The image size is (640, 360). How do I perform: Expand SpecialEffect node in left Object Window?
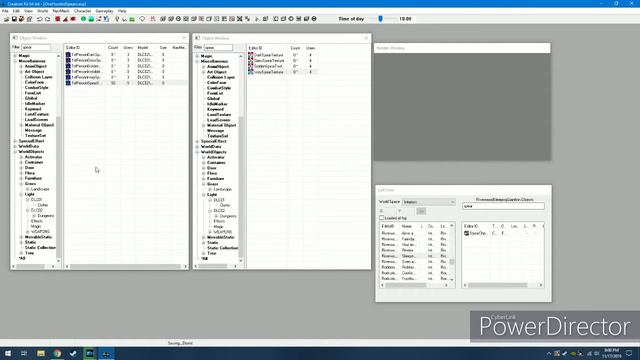point(15,141)
